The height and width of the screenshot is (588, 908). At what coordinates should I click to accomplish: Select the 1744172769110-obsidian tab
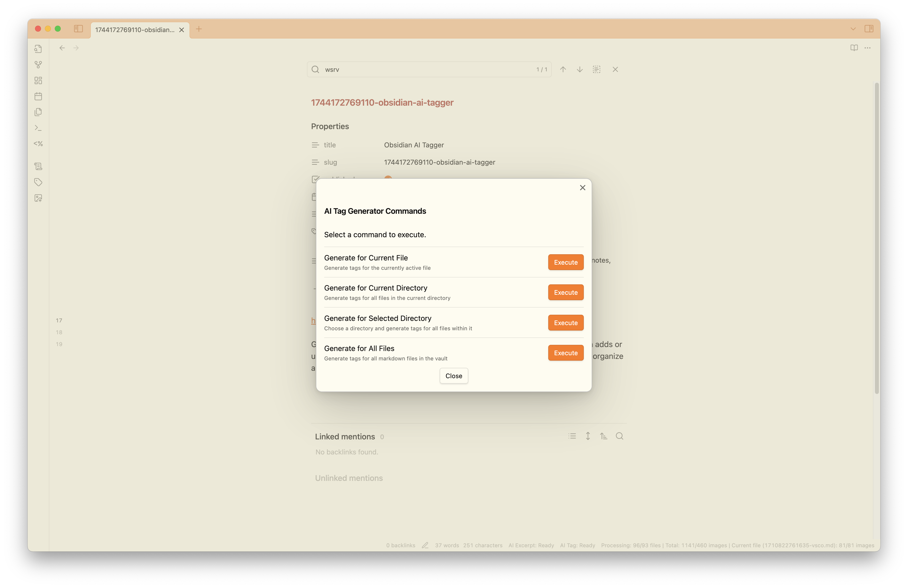click(x=135, y=30)
